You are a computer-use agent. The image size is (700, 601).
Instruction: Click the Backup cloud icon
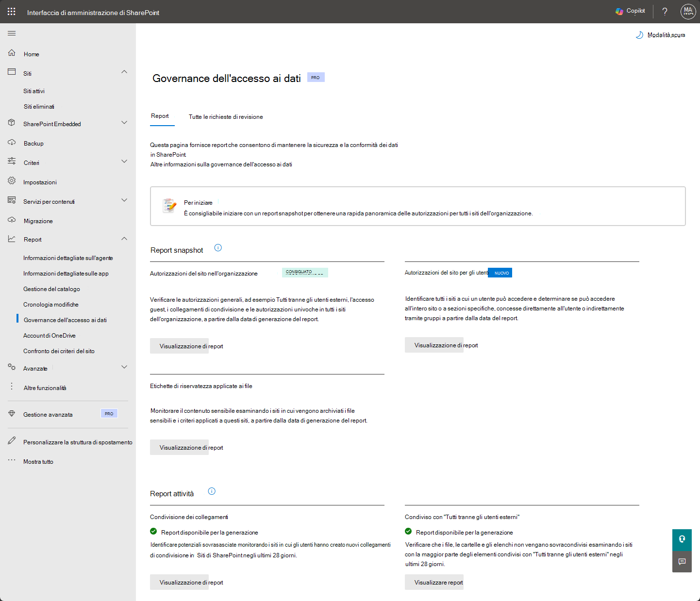(12, 142)
